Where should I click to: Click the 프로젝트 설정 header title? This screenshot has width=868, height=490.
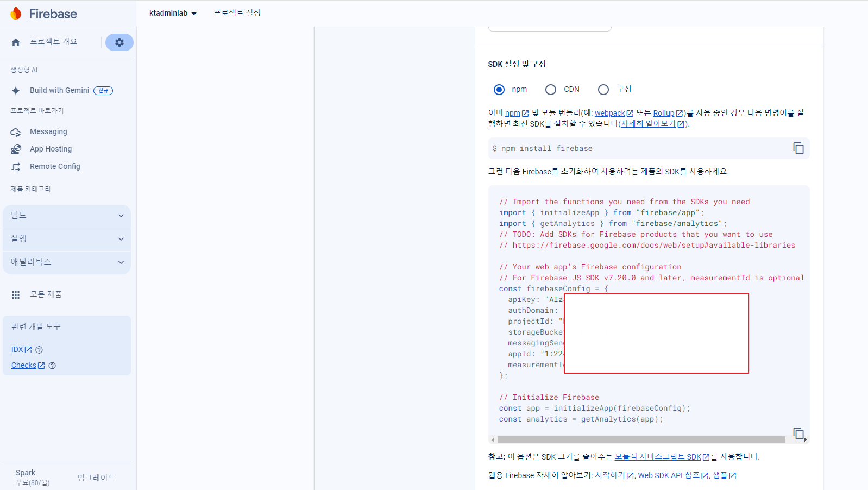tap(237, 13)
